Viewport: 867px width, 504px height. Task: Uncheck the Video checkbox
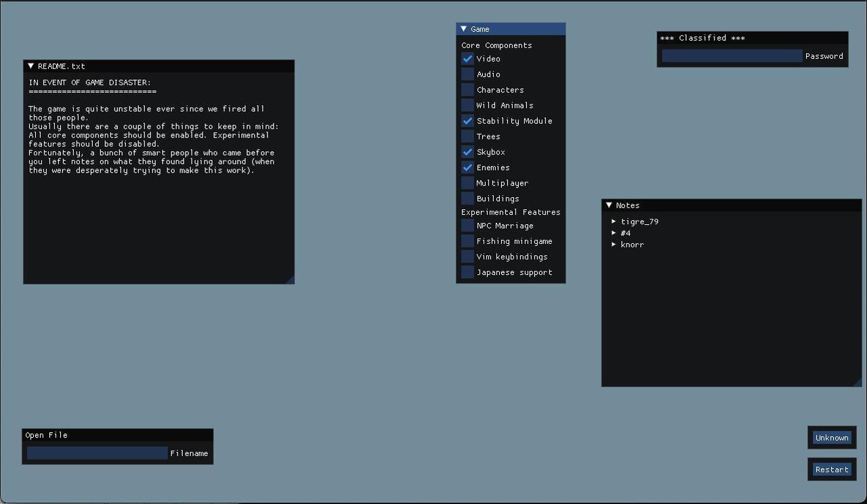click(x=467, y=59)
